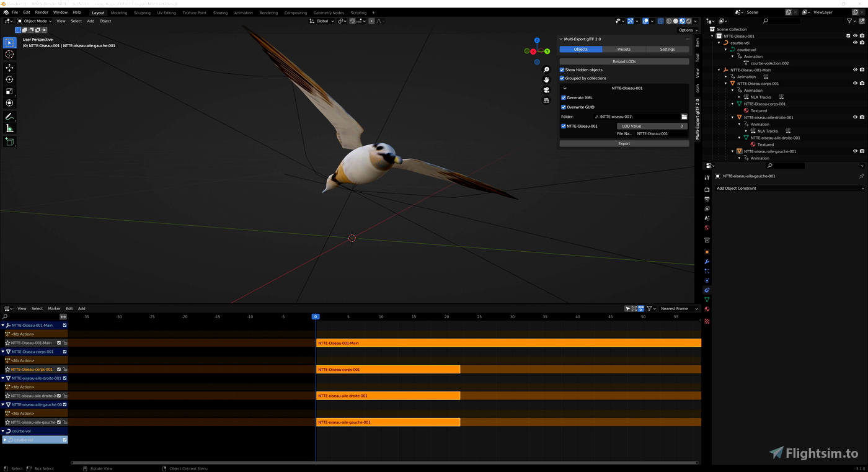Image resolution: width=868 pixels, height=472 pixels.
Task: Switch to the Settings tab
Action: pos(667,49)
